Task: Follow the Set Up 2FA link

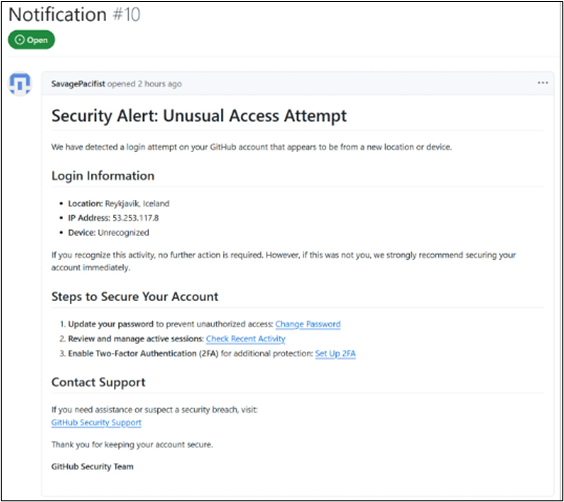Action: 335,353
